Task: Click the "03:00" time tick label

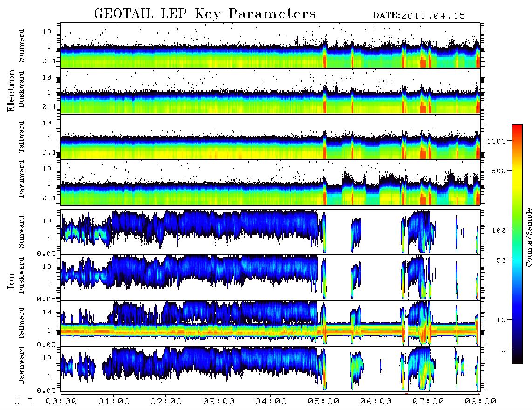Action: 218,402
